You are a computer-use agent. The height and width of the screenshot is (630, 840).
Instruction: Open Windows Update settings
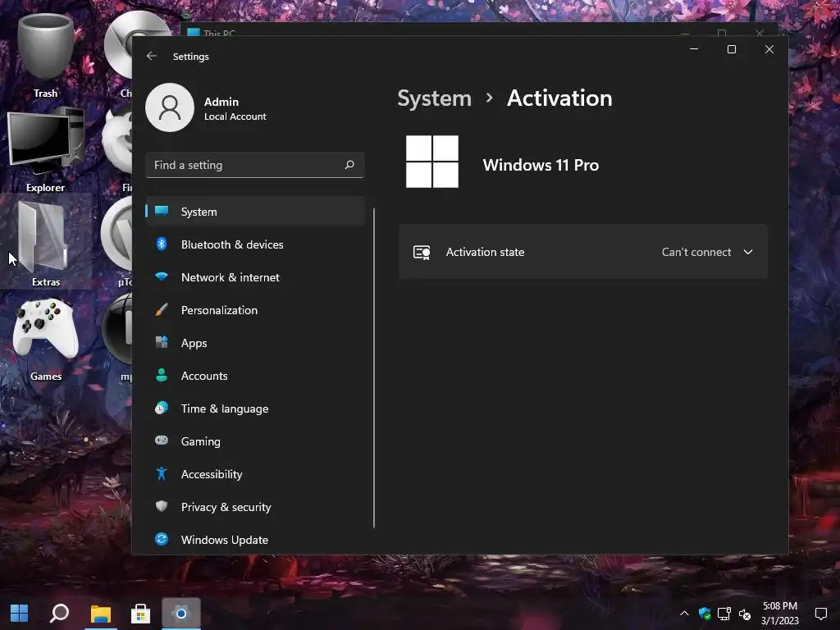tap(255, 540)
